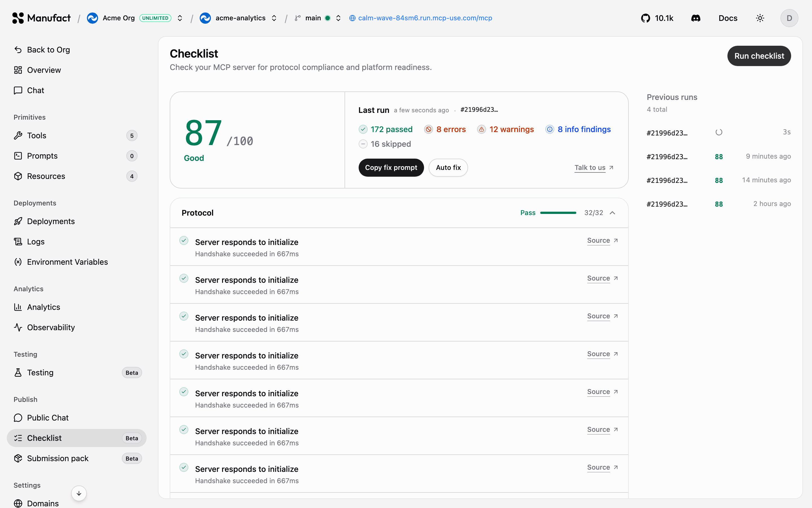
Task: Select the previous run from 2 hours ago
Action: tap(718, 204)
